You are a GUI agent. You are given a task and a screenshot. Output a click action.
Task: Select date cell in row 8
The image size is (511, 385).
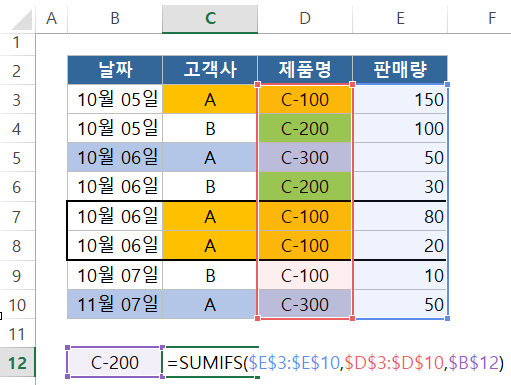115,246
